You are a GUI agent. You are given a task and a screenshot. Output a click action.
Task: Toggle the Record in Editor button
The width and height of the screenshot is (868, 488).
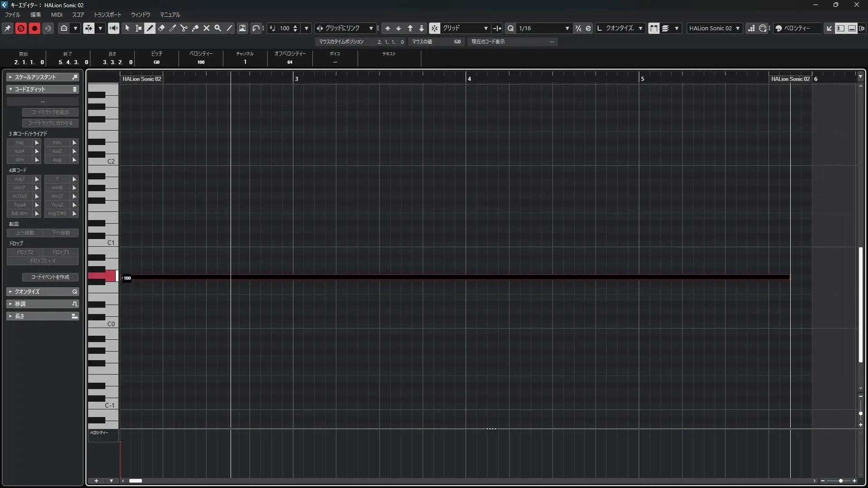[34, 28]
